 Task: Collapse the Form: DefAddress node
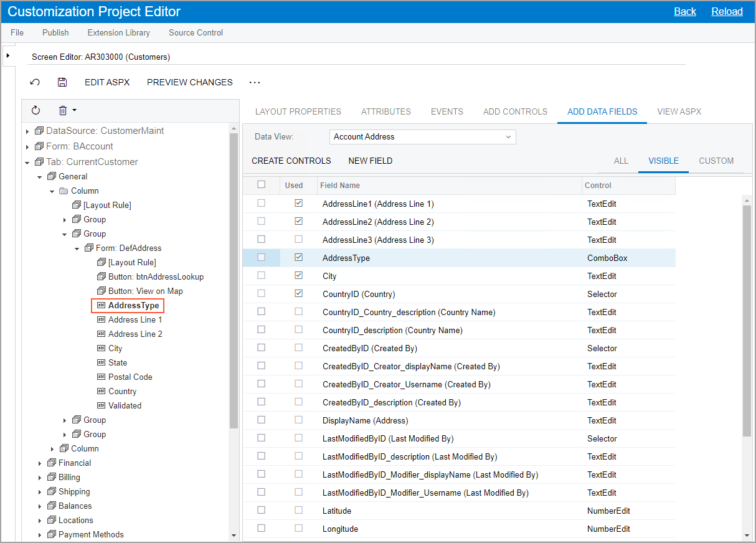pyautogui.click(x=77, y=248)
